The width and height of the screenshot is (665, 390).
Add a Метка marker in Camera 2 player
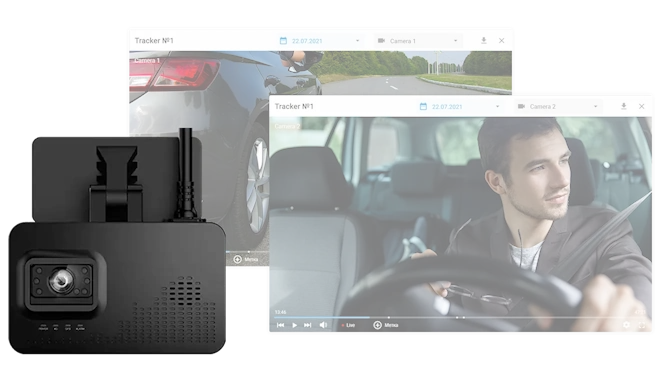point(386,325)
